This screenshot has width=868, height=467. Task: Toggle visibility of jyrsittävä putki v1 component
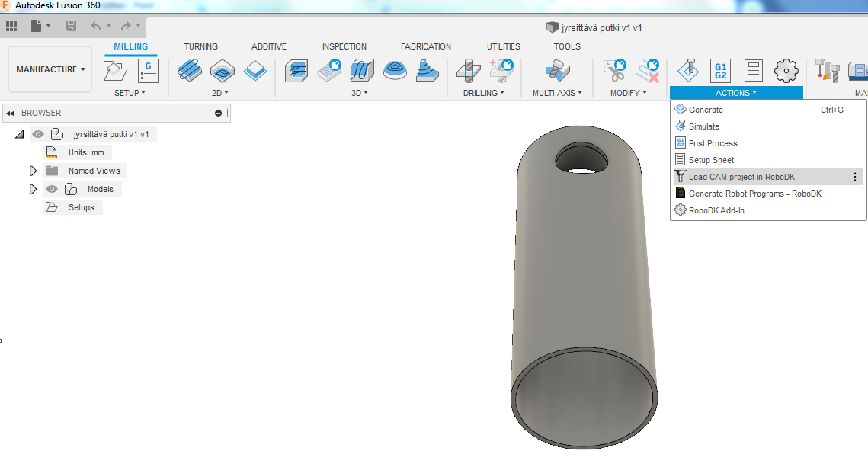click(38, 134)
